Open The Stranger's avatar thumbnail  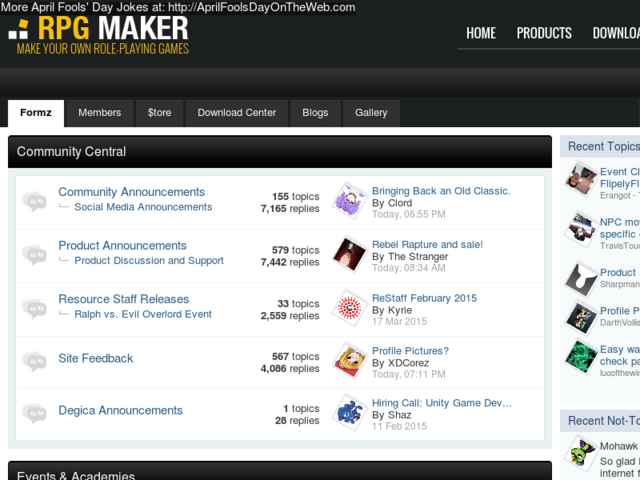pyautogui.click(x=349, y=254)
